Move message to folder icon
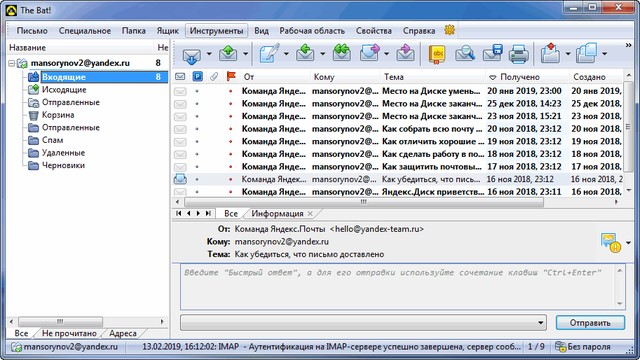The height and width of the screenshot is (360, 640). [x=550, y=53]
